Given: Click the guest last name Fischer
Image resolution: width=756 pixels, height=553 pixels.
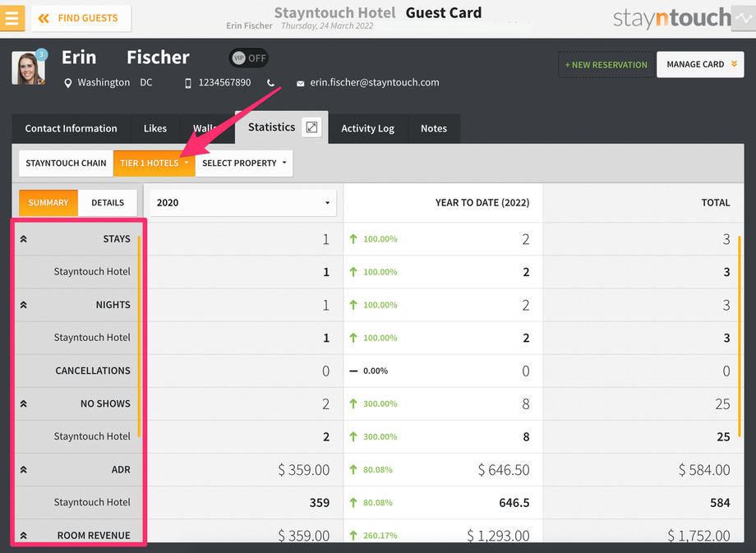Looking at the screenshot, I should 158,58.
